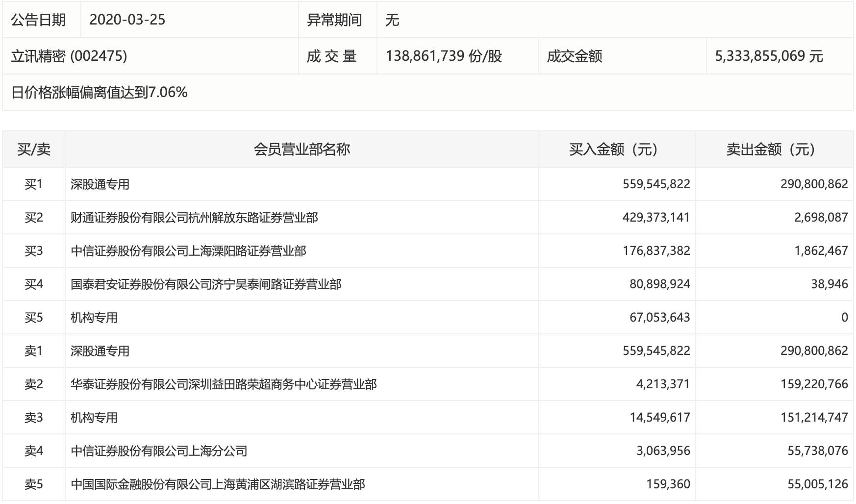Click sell amount 290,800,862 in 卖1 row
Screen dimensions: 856x504
(814, 351)
